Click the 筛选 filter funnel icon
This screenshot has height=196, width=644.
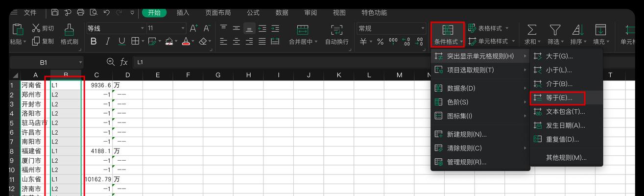click(554, 29)
